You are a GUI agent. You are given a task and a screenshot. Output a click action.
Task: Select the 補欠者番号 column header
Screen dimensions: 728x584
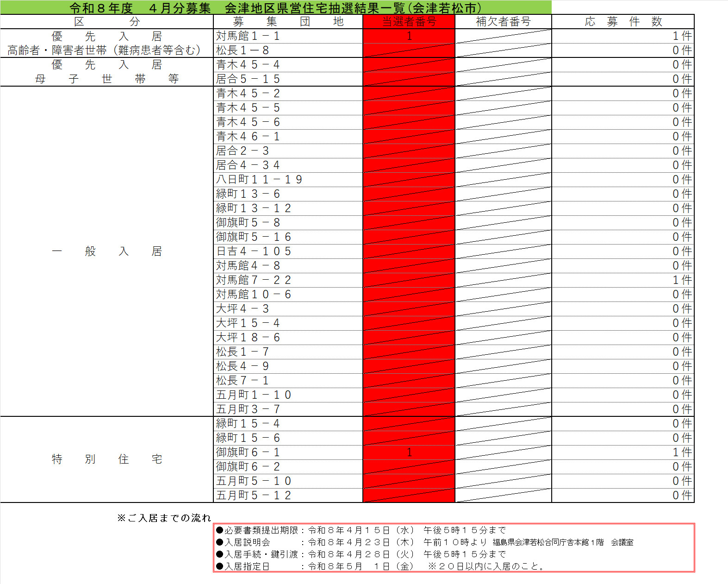pos(503,22)
